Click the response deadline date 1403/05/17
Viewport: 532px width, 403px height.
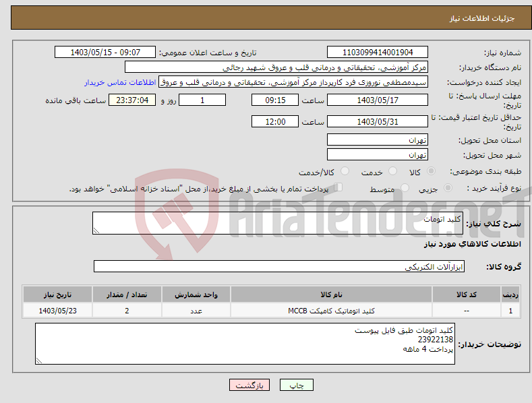(378, 100)
